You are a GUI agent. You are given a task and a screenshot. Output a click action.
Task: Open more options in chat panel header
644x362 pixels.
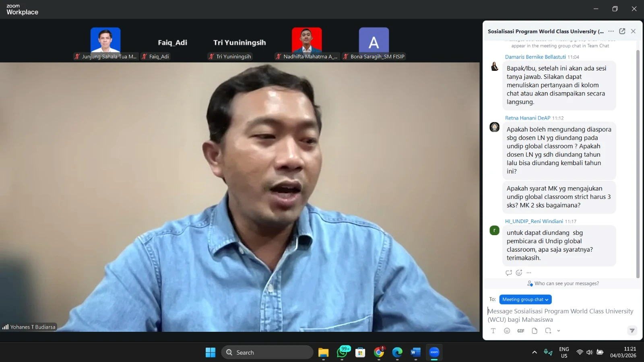coord(611,31)
